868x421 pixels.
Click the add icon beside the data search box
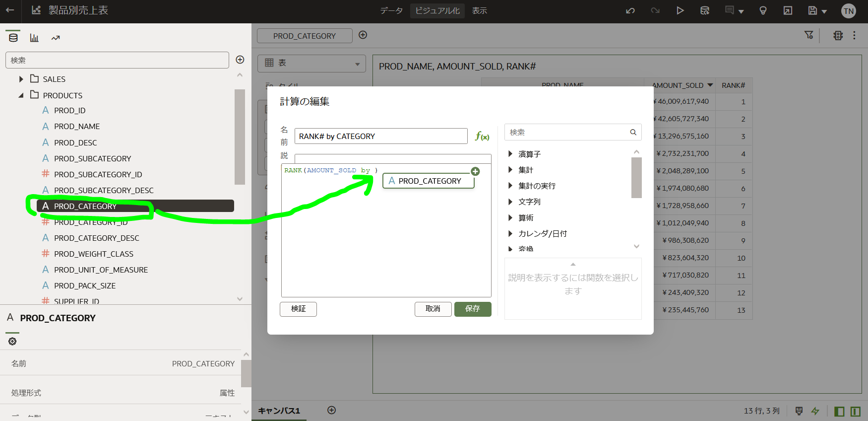tap(240, 60)
